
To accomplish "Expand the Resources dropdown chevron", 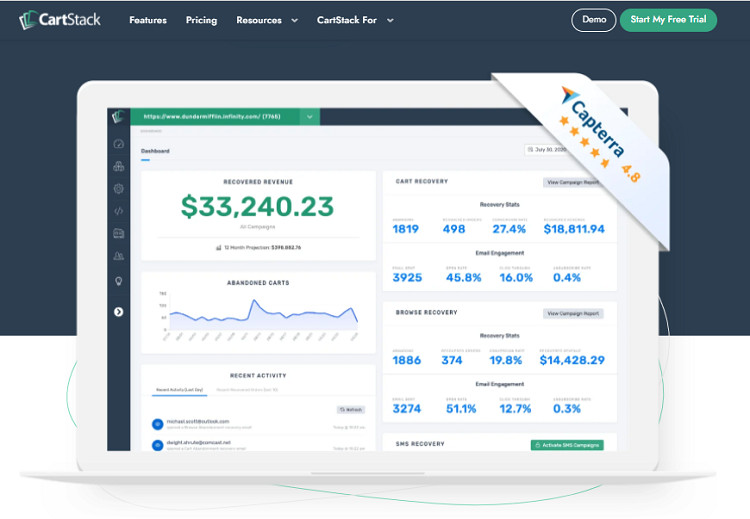I will 295,20.
